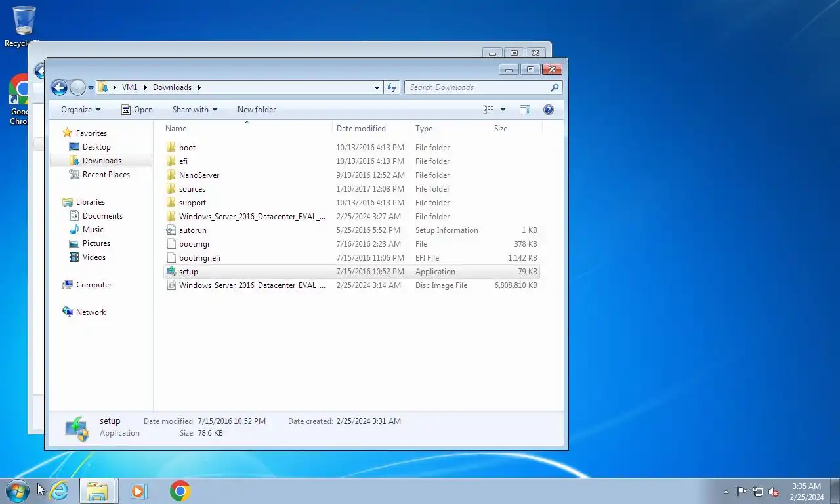This screenshot has width=840, height=504.
Task: Select the bootmgr file icon
Action: click(171, 244)
